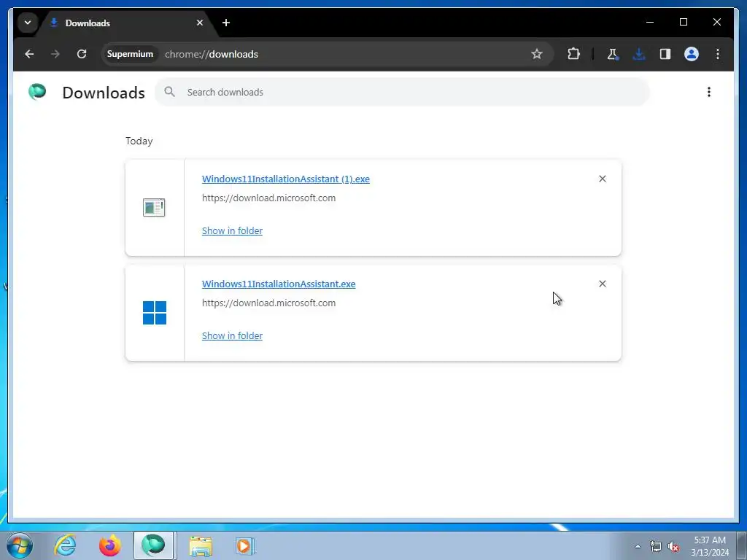Show Windows11InstallationAssistant (1).exe in folder
747x560 pixels.
[232, 231]
